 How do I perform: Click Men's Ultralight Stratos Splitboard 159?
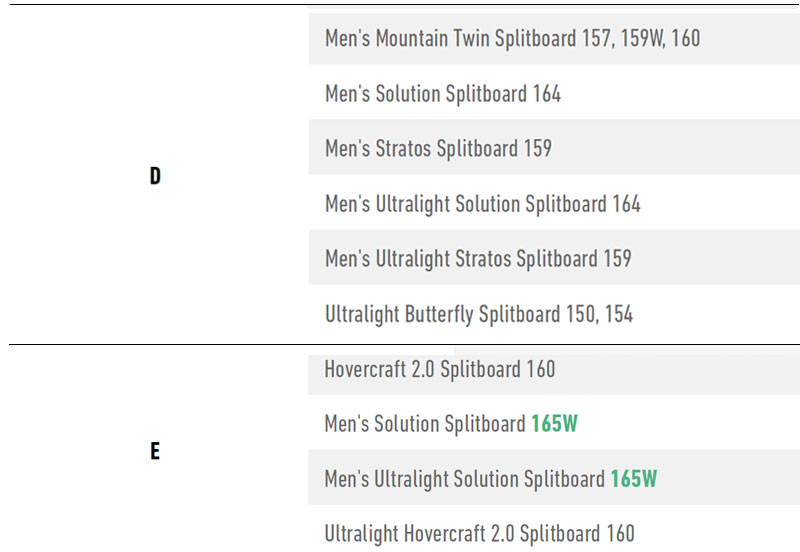[x=554, y=258]
